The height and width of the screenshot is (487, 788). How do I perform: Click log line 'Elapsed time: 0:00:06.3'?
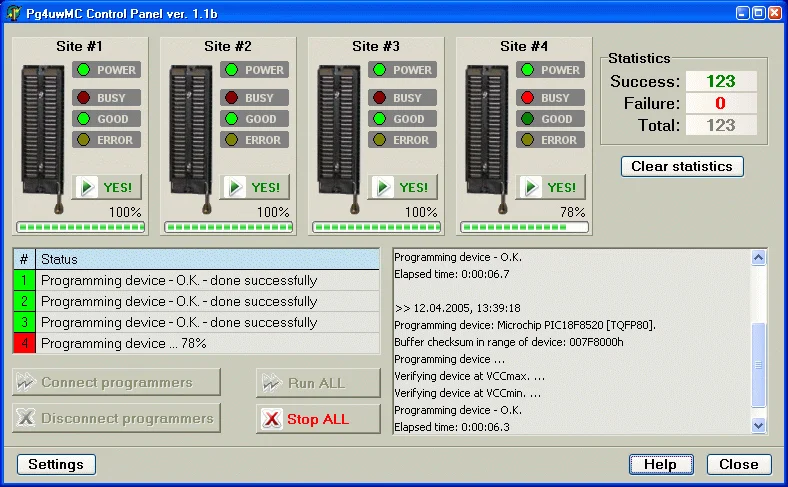tap(452, 427)
